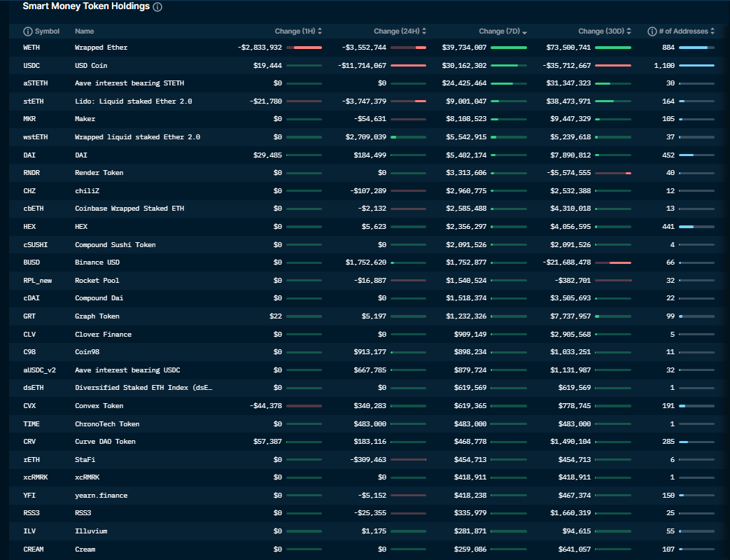Open MKR symbol entry
730x560 pixels.
pos(29,119)
